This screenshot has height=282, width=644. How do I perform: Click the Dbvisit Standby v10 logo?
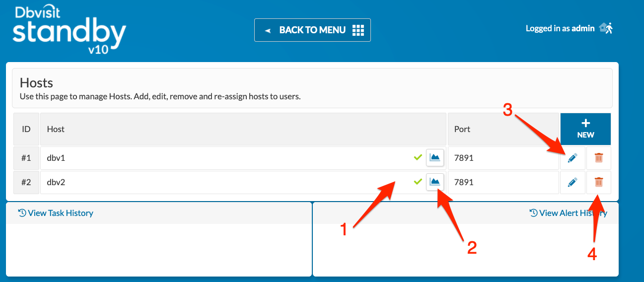[x=69, y=30]
